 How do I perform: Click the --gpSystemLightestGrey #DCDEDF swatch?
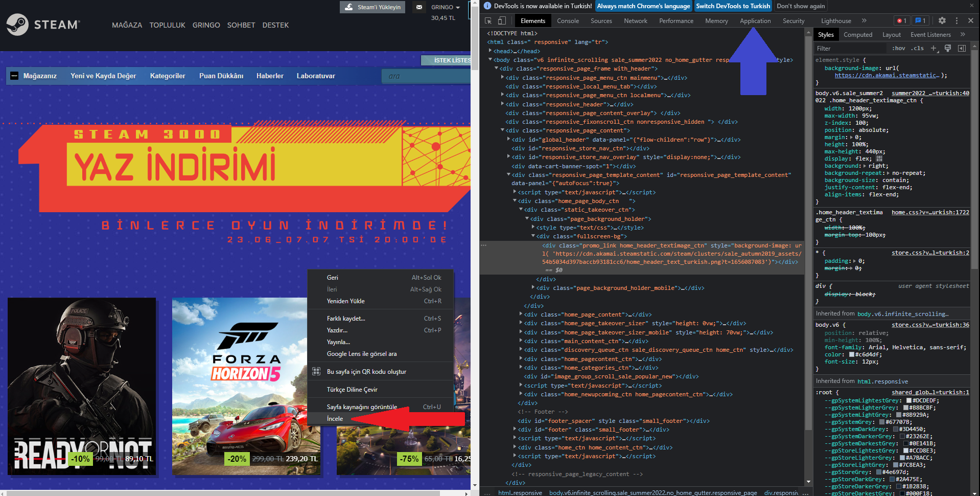click(909, 400)
